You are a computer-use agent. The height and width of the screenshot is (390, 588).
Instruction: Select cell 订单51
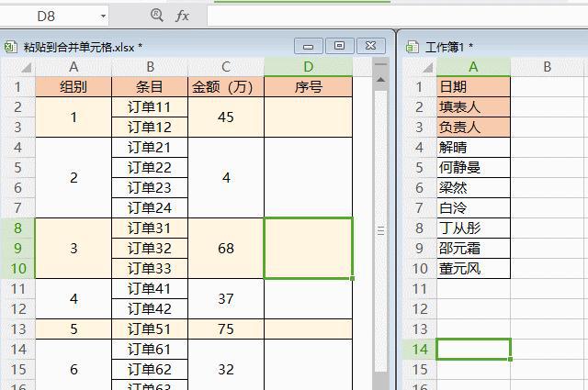(x=150, y=329)
